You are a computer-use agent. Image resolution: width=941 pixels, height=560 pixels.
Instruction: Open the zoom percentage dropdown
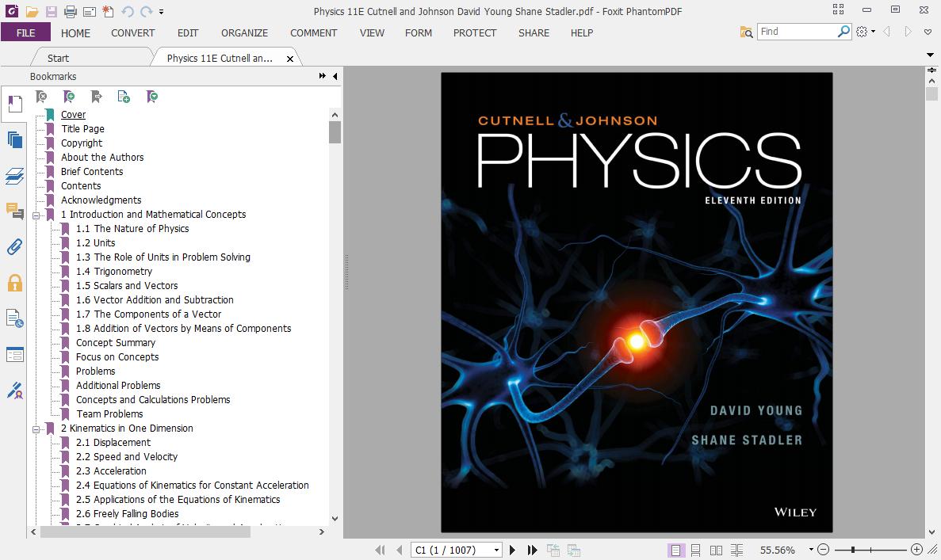811,549
